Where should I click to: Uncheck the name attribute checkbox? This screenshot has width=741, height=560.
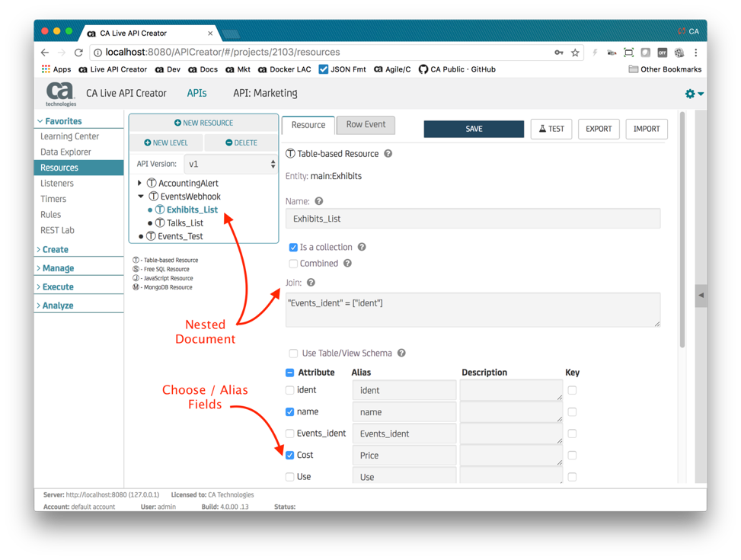coord(289,412)
